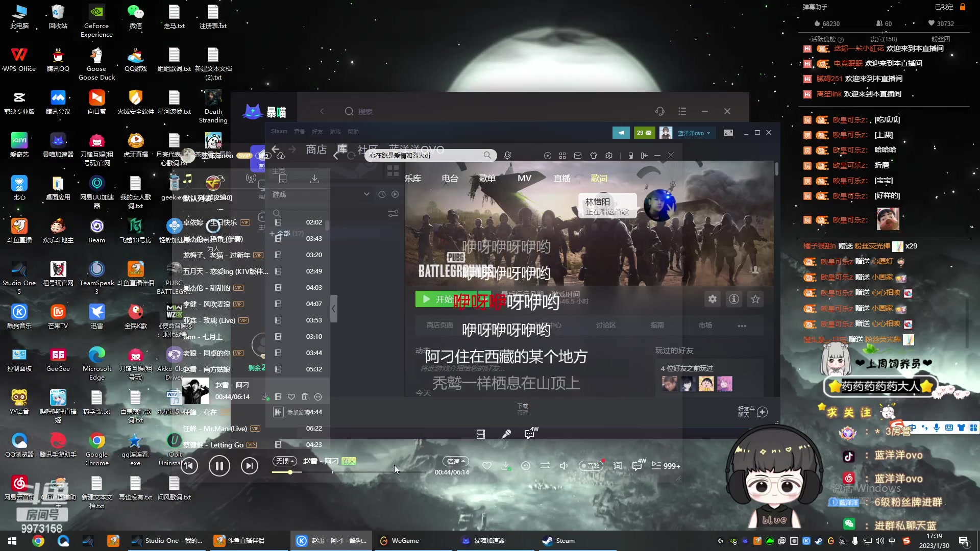
Task: Add PUBG to Steam favorites star
Action: (755, 299)
